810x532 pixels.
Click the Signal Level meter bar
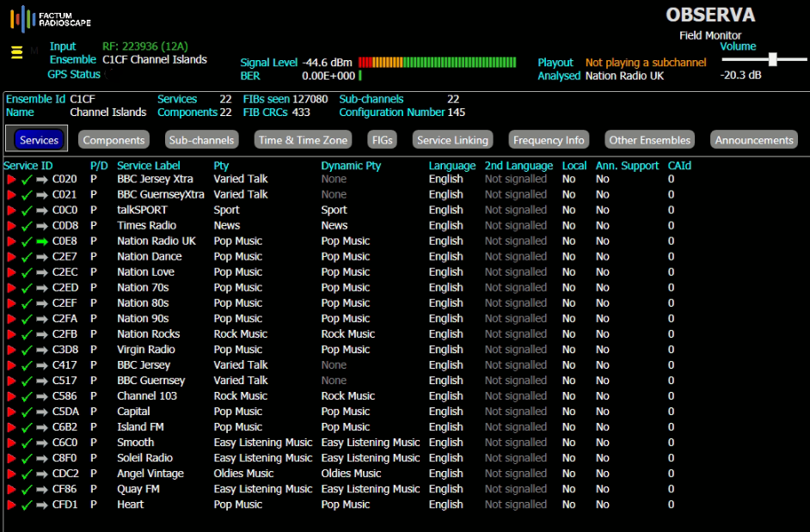[437, 63]
